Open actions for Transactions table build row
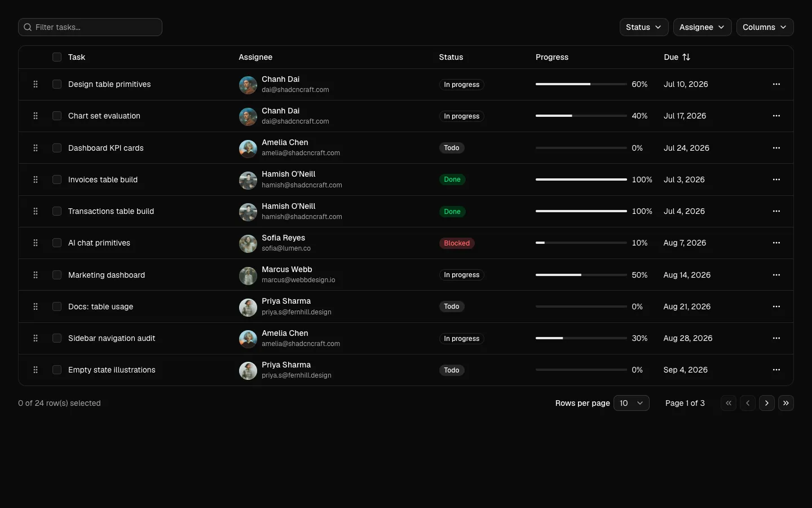 [776, 211]
